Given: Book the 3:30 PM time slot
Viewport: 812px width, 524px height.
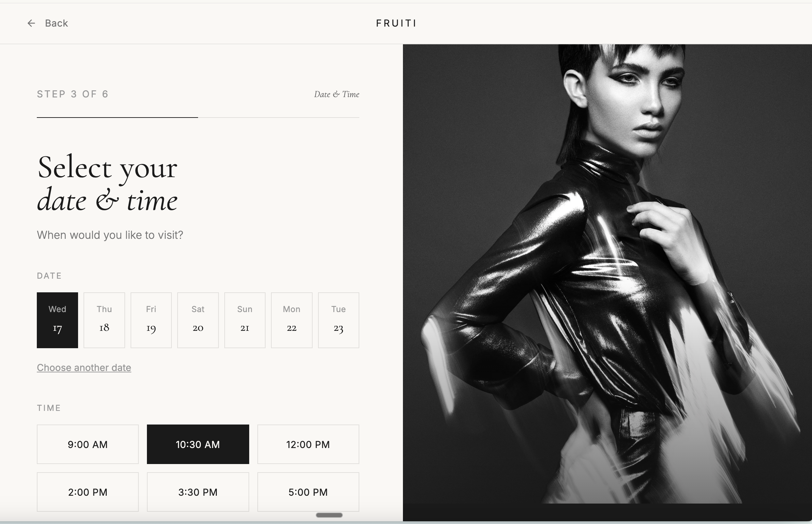Looking at the screenshot, I should point(198,492).
